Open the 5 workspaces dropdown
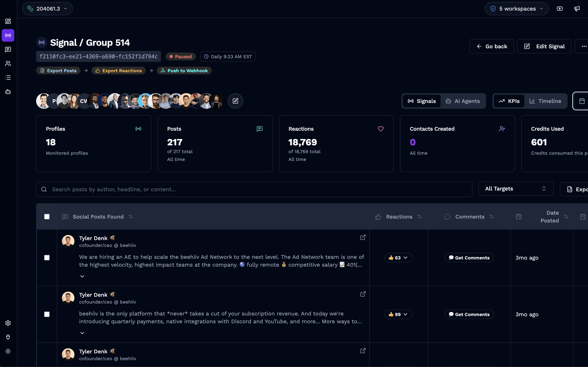Screen dimensions: 588x367 tap(517, 9)
